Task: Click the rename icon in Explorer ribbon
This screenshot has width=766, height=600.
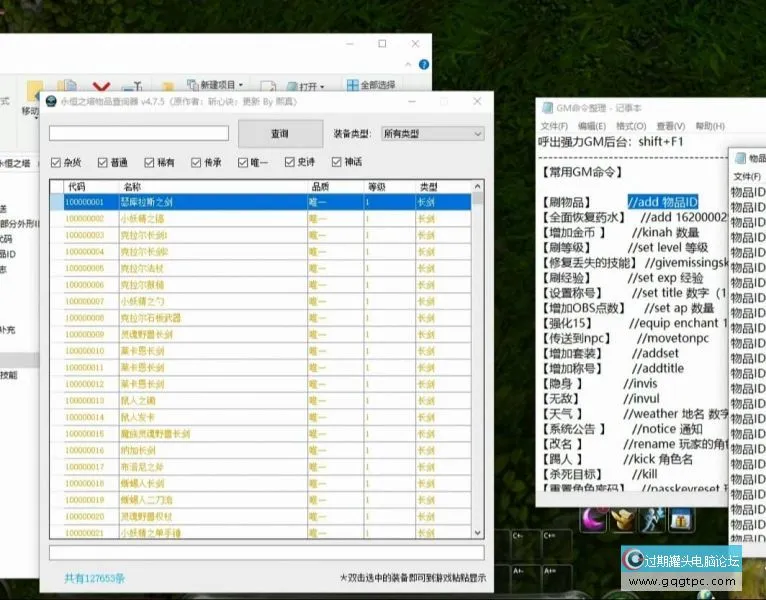Action: 132,87
